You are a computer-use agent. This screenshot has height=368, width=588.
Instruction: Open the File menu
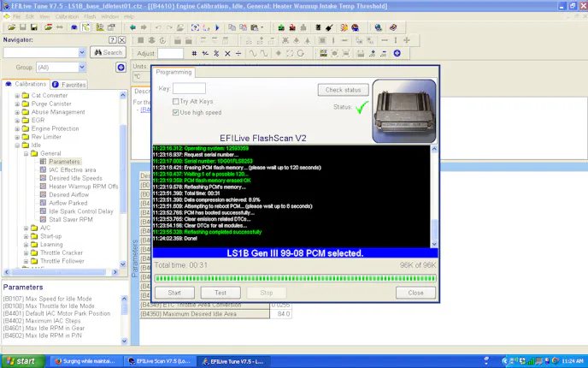tap(16, 16)
